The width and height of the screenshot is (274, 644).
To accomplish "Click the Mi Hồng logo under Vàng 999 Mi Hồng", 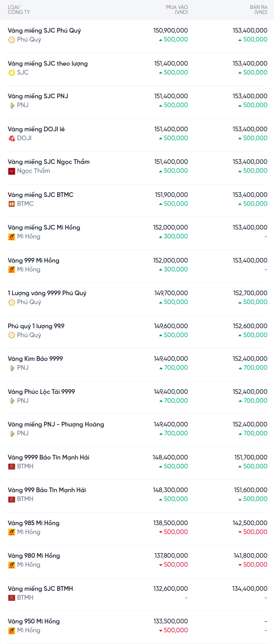I will tap(12, 270).
